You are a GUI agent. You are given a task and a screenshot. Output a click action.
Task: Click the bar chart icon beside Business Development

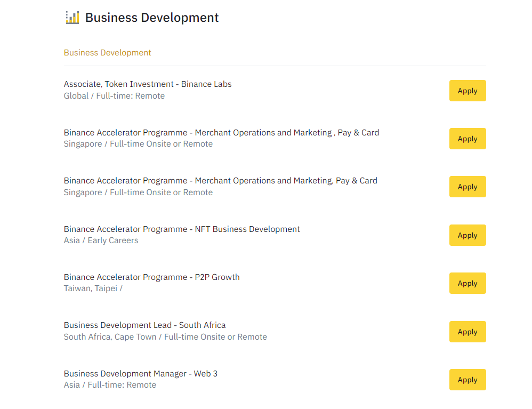pyautogui.click(x=72, y=18)
